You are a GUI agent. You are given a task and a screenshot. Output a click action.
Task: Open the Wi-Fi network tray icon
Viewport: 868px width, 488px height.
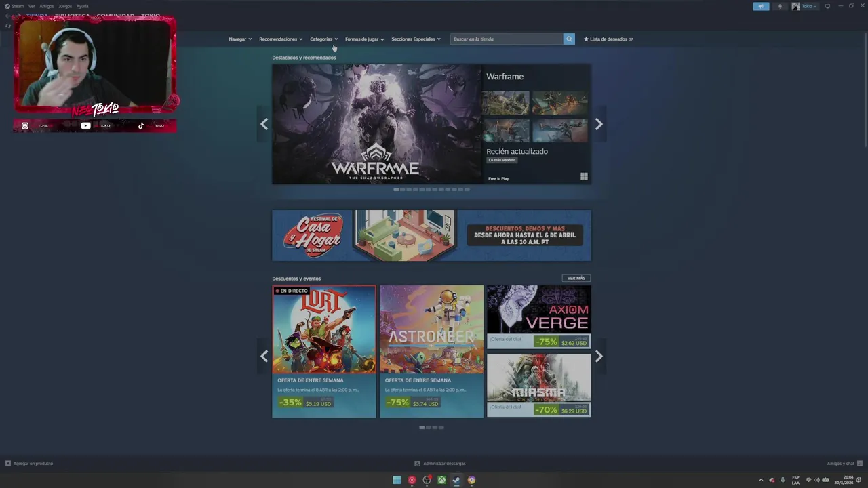808,480
